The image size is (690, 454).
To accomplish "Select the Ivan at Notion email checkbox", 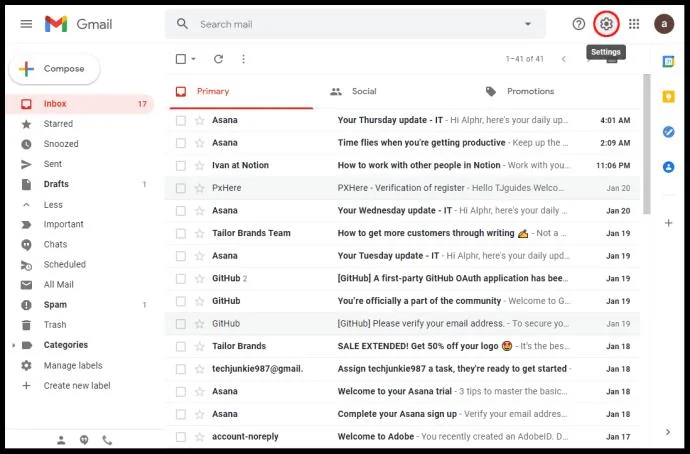I will (x=180, y=166).
